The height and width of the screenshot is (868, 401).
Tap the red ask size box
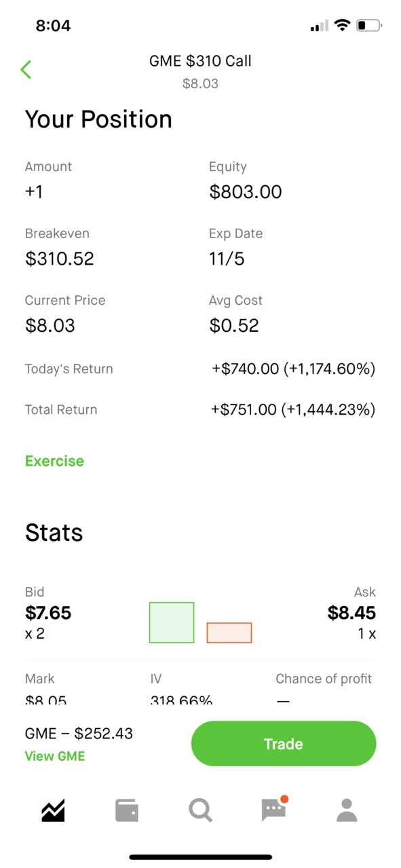(x=229, y=633)
